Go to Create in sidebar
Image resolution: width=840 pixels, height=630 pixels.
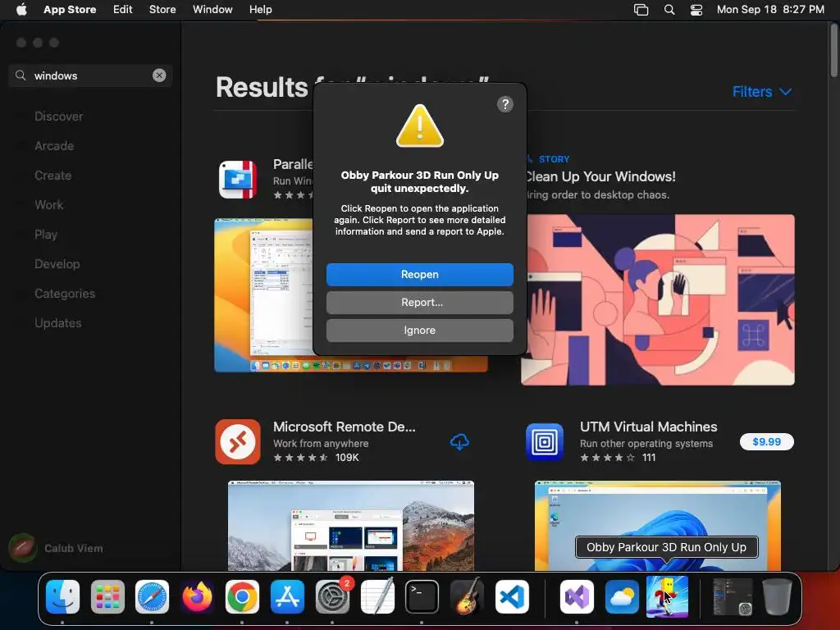pyautogui.click(x=52, y=176)
